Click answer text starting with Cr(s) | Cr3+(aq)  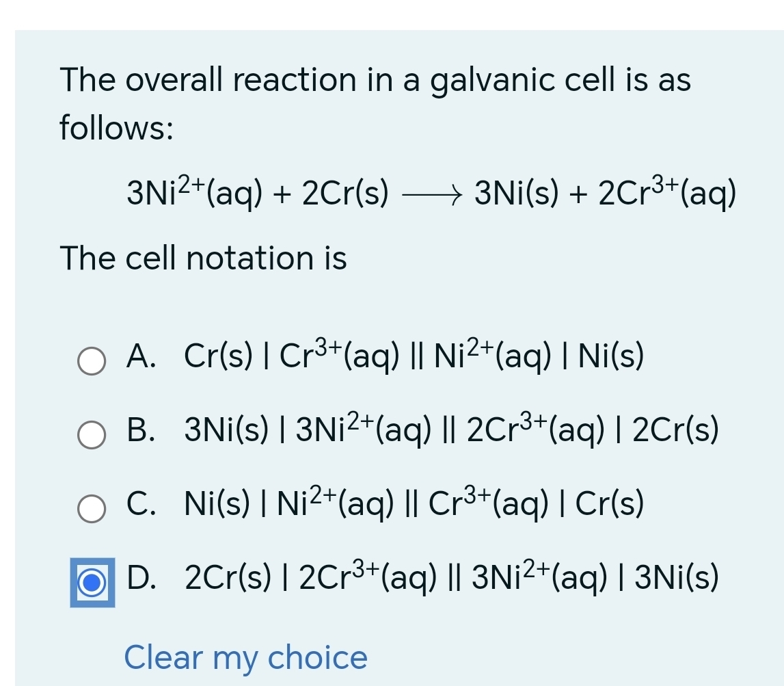(x=414, y=357)
